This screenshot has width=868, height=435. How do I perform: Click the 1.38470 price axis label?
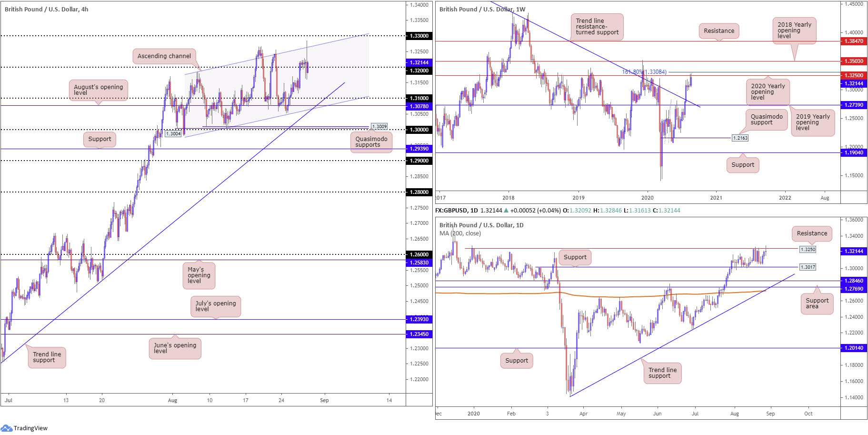click(854, 41)
